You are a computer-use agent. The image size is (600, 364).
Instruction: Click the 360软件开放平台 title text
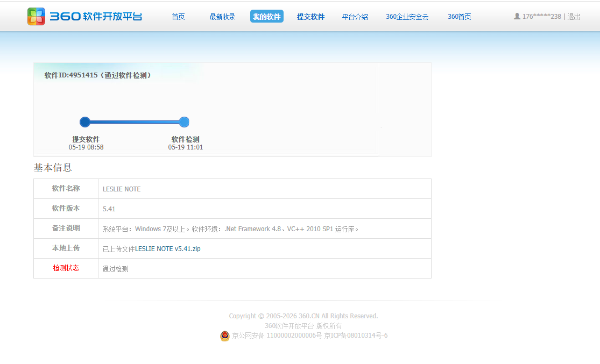96,17
